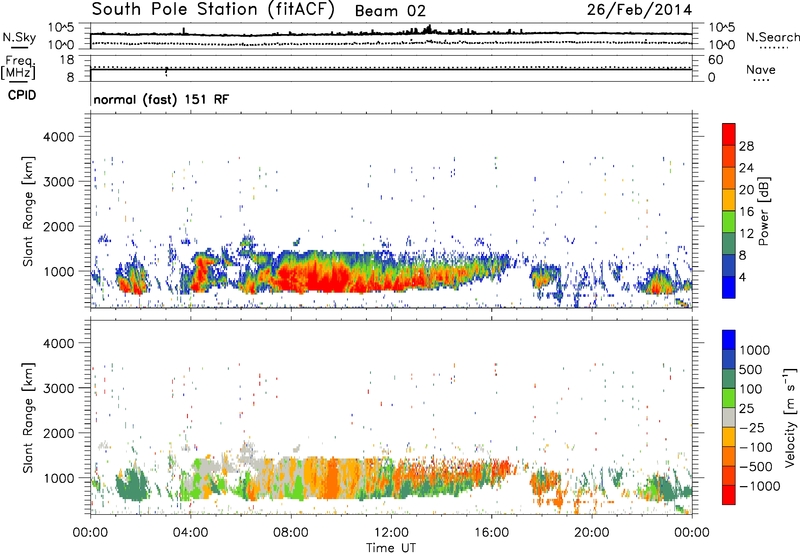Pick the red segment below -1000 on velocity bar

729,495
